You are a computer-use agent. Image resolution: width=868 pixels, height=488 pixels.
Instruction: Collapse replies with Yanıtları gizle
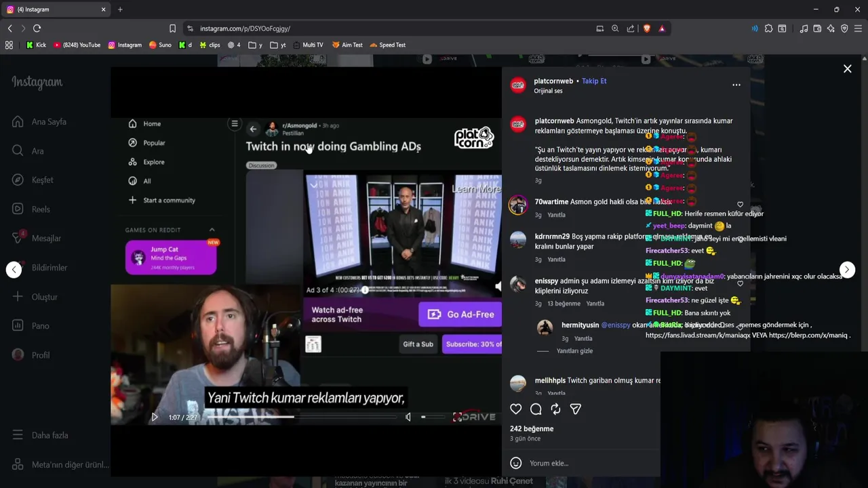pyautogui.click(x=574, y=351)
